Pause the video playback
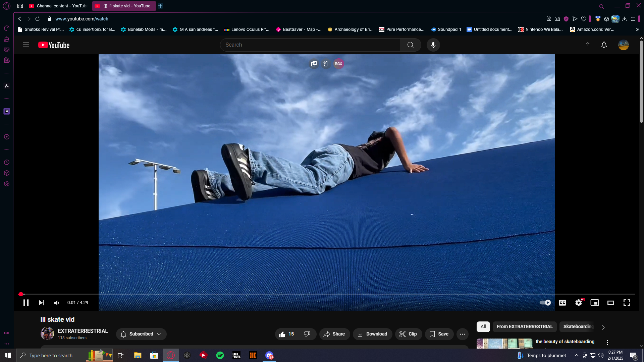Viewport: 644px width, 362px height. coord(26,303)
